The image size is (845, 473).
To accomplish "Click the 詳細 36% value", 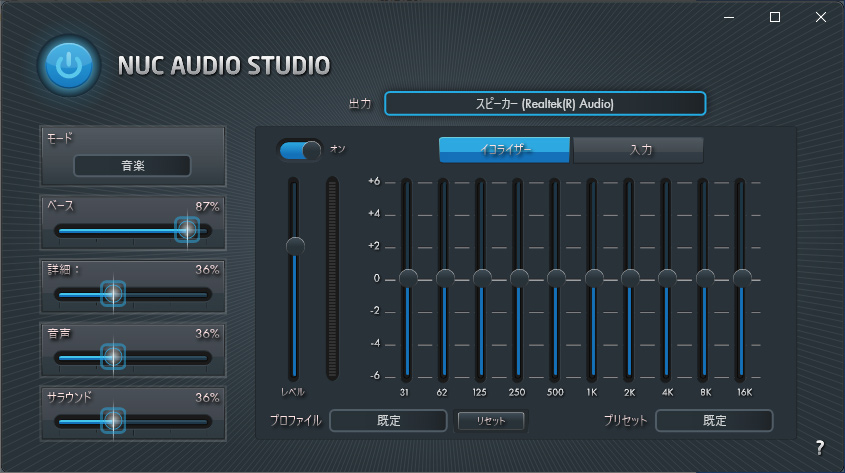I will point(207,269).
